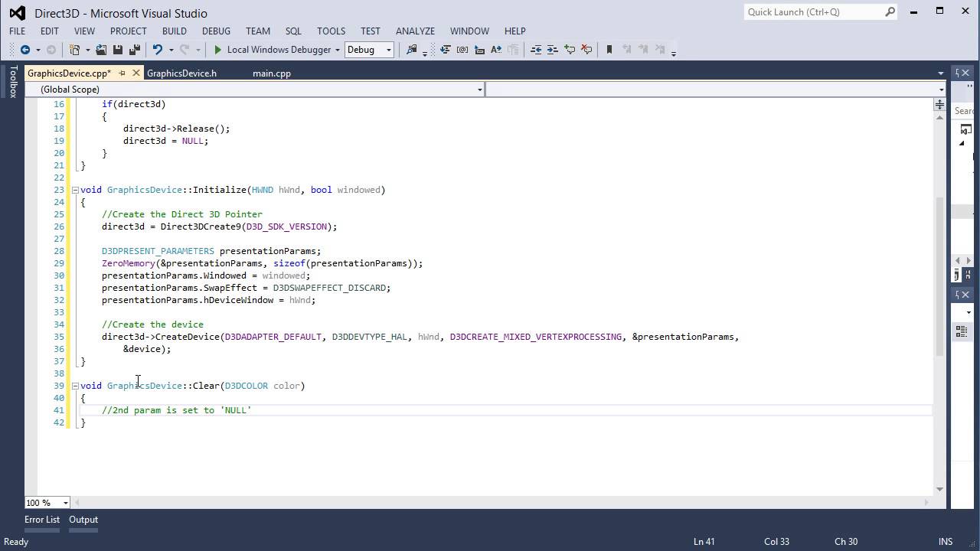Click the 'Col 33' status bar entry

[776, 541]
